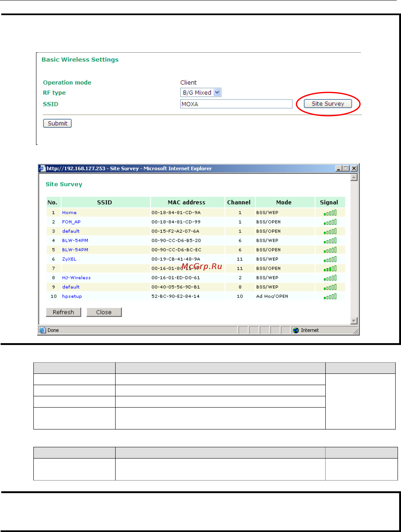The width and height of the screenshot is (401, 532).
Task: Select BLW-54PM SSID in row 5
Action: click(75, 250)
